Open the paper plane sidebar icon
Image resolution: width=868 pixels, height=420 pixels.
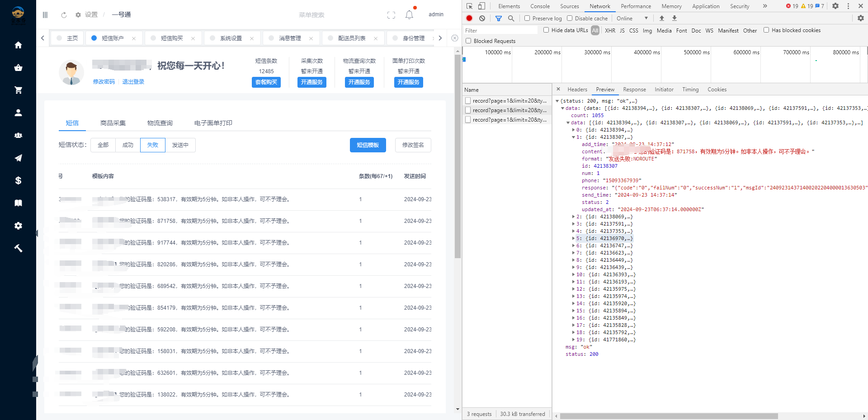coord(18,158)
